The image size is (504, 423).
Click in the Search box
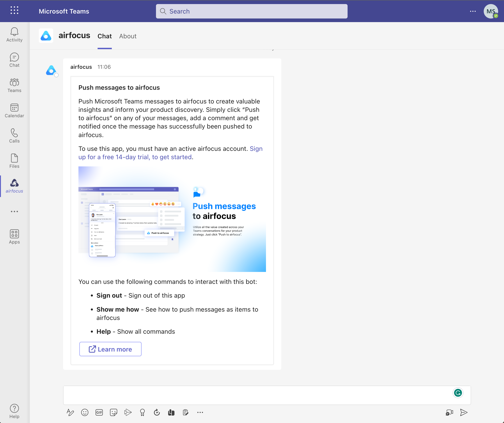[x=252, y=11]
